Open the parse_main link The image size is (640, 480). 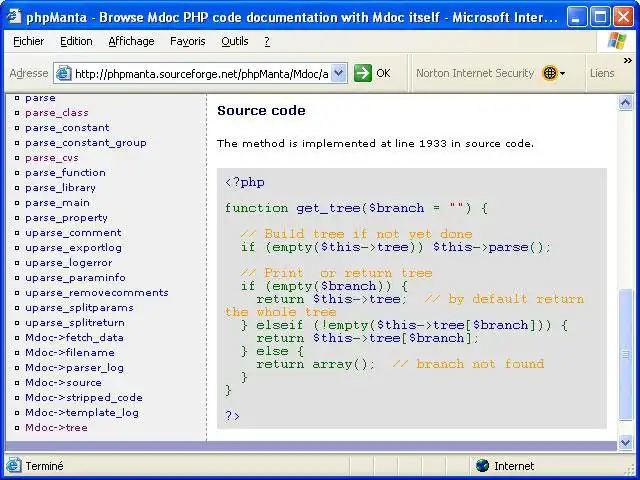(x=57, y=203)
